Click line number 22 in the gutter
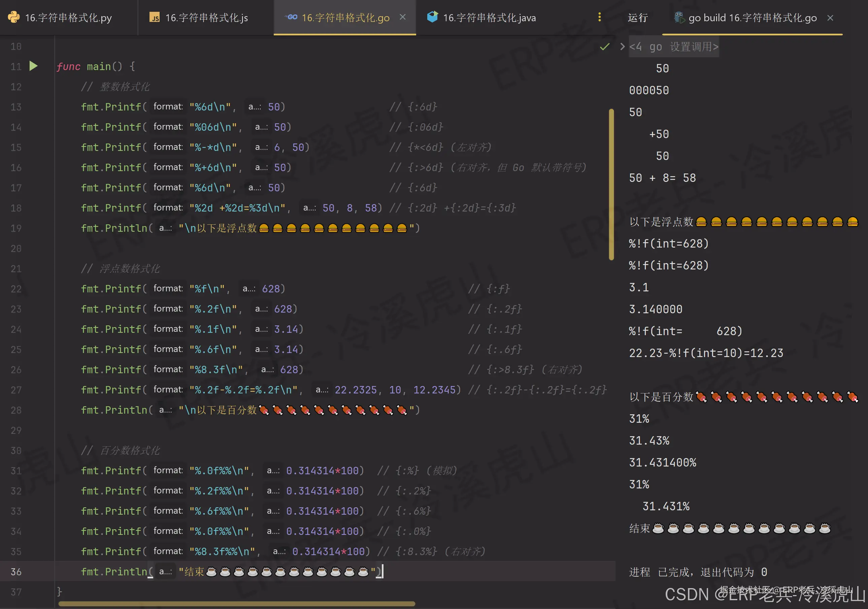 point(16,289)
